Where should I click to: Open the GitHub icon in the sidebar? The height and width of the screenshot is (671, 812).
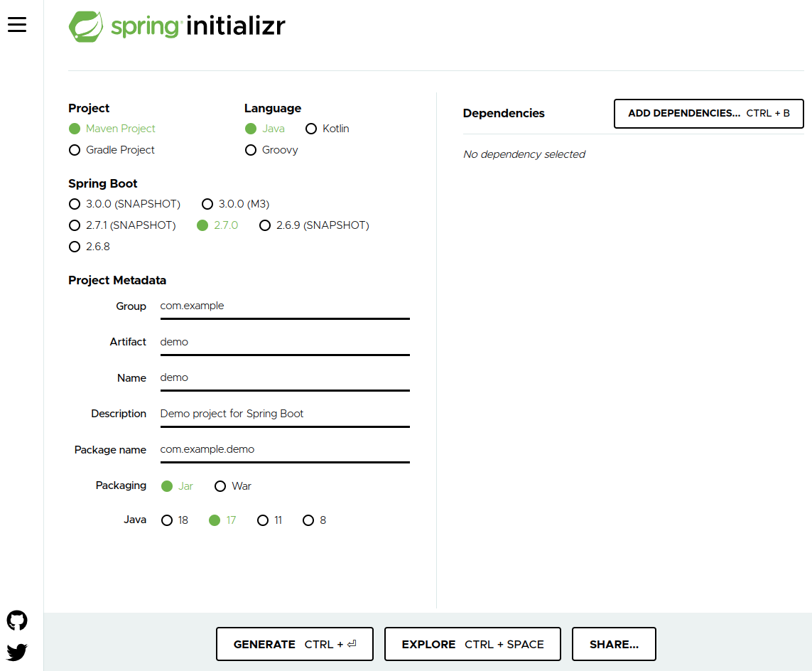(16, 620)
